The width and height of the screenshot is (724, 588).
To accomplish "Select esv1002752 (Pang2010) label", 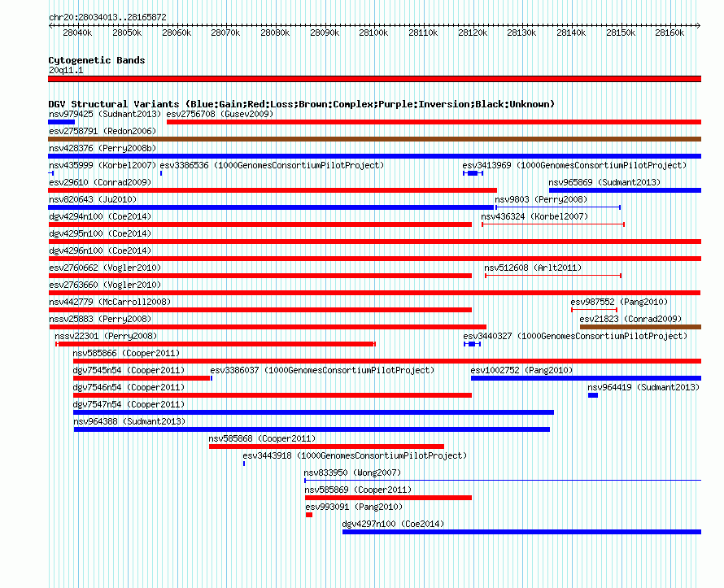I will (521, 370).
